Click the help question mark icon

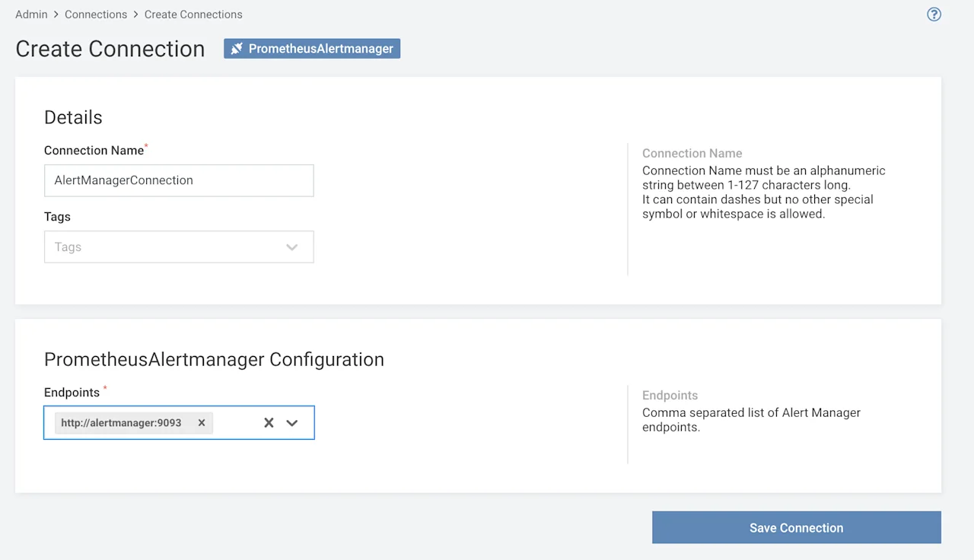pyautogui.click(x=934, y=14)
